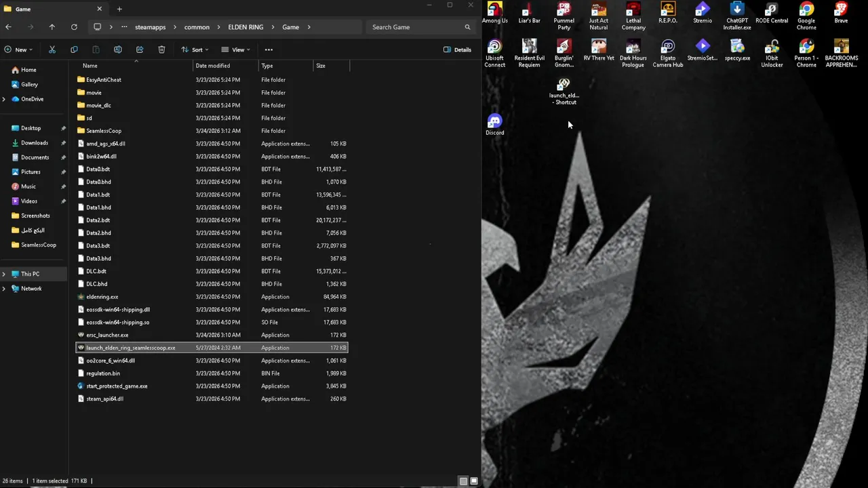Open Brave browser desktop icon
Screen dimensions: 868x488
pyautogui.click(x=841, y=14)
